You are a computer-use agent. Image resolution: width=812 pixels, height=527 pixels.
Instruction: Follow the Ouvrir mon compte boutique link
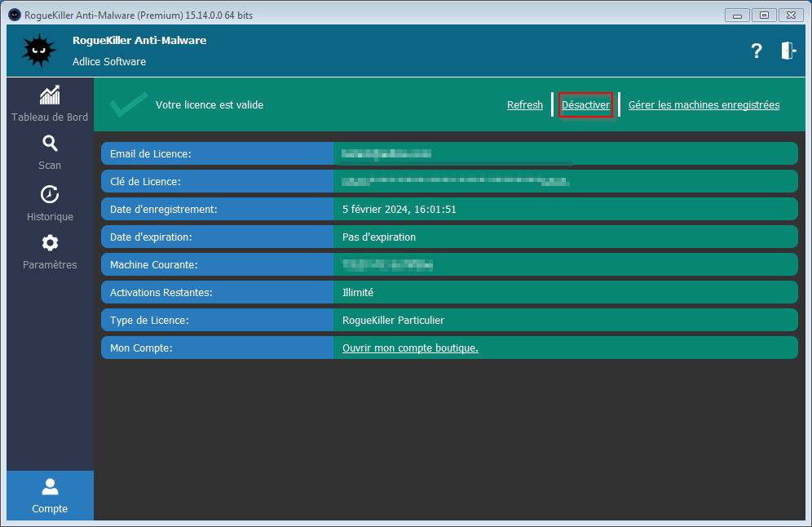pos(410,348)
